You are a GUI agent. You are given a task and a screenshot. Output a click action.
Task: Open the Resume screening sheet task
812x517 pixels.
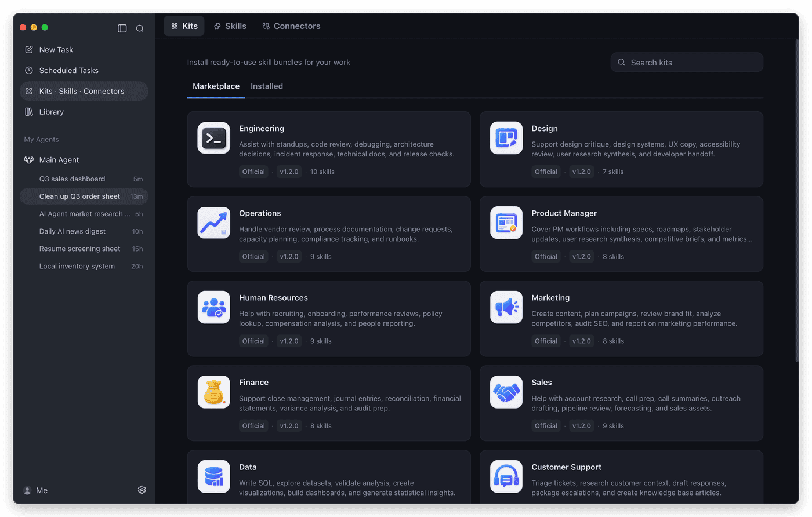tap(84, 249)
